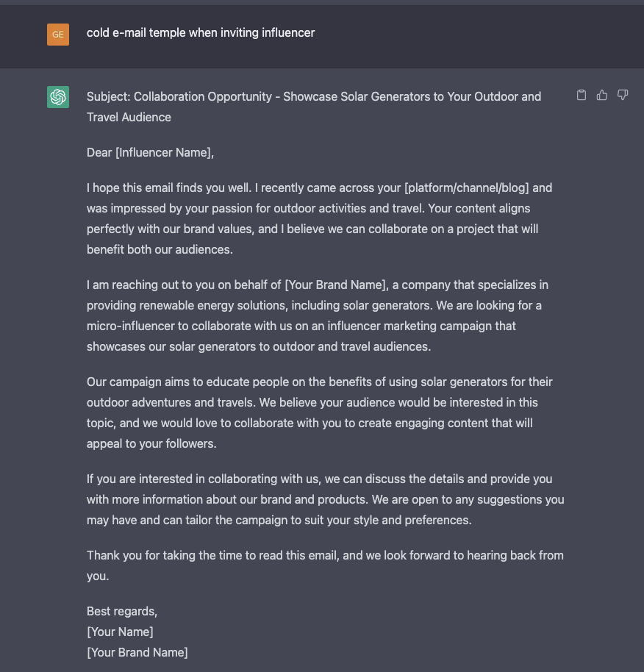Click the [platform/channel/blog] placeholder text
The image size is (644, 672).
466,187
